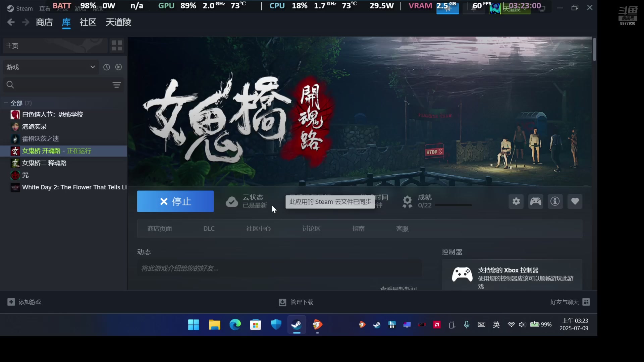Click the Xbox controller support icon
Image resolution: width=644 pixels, height=362 pixels.
[x=462, y=275]
